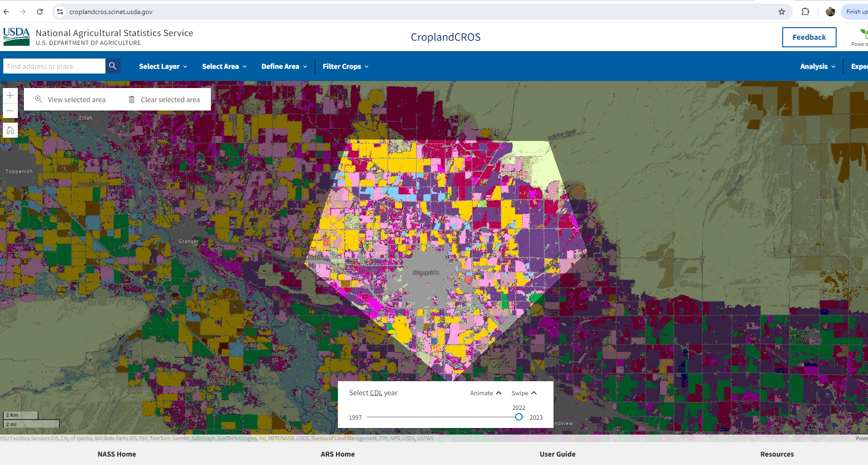The image size is (868, 465).
Task: Click the trash icon for clearing area
Action: (132, 100)
